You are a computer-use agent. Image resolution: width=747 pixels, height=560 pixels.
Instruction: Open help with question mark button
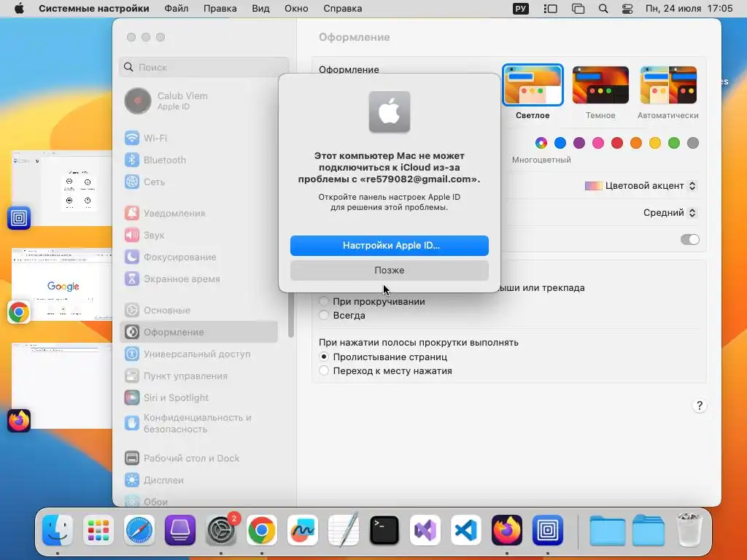(x=700, y=405)
